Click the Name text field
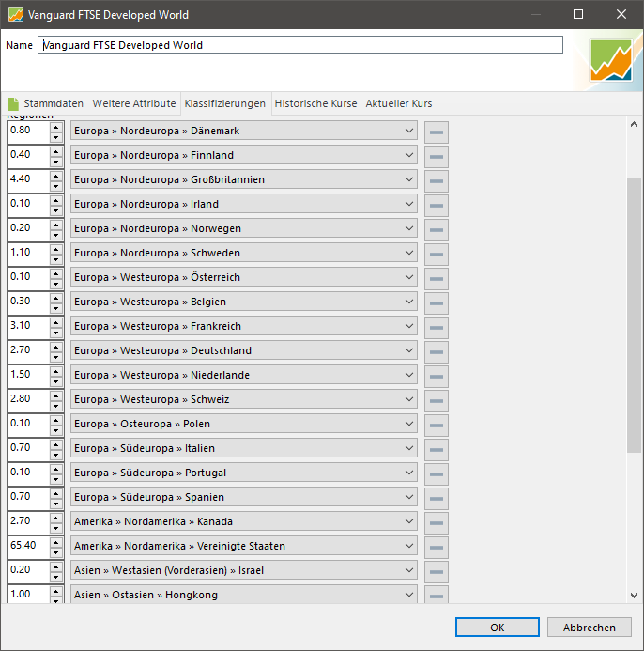 pyautogui.click(x=300, y=45)
